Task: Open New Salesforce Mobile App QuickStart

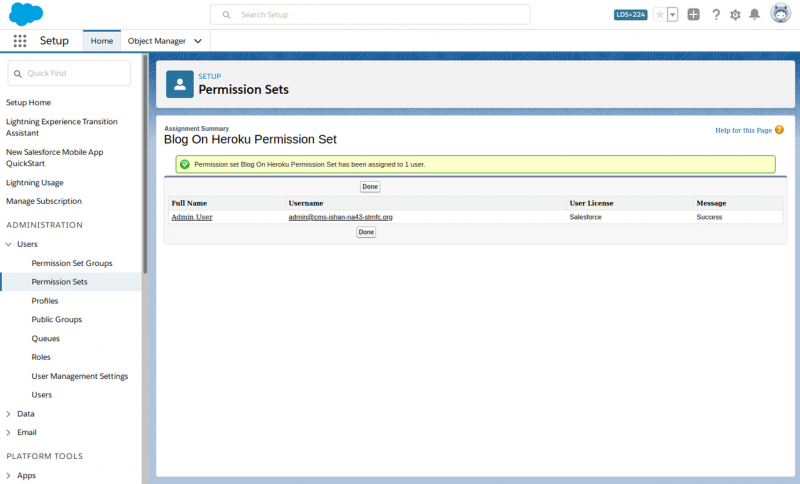Action: point(55,158)
